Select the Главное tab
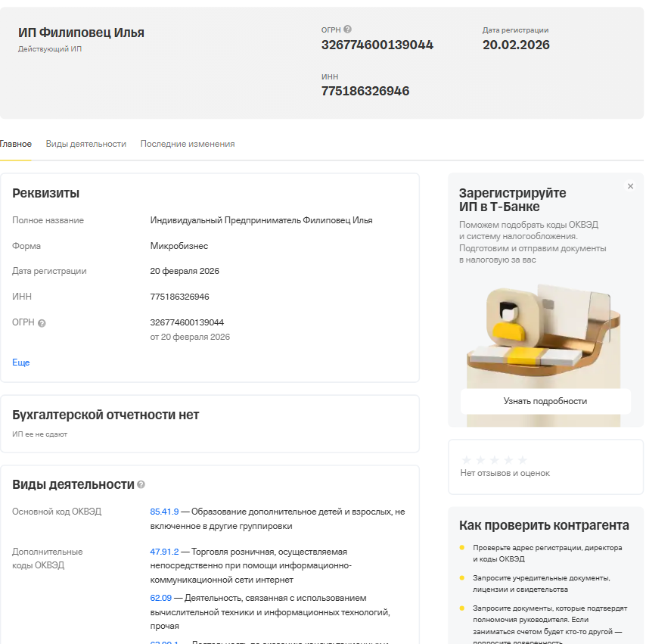Viewport: 646px width, 644px height. coord(16,144)
